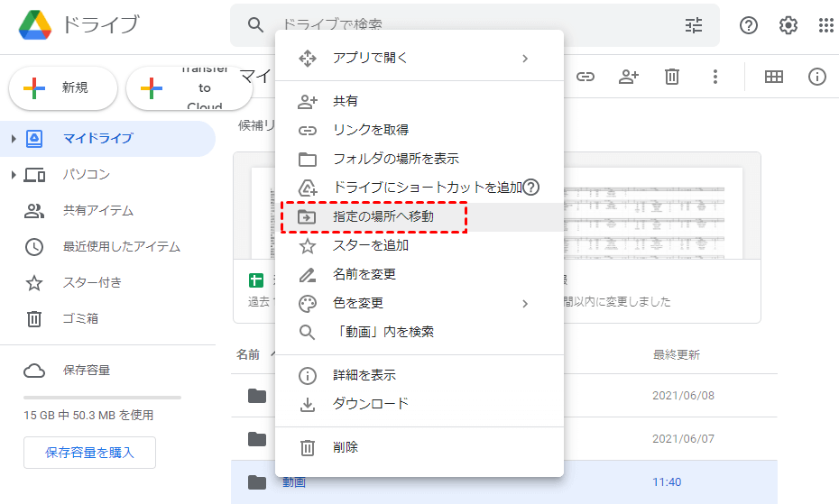This screenshot has height=504, width=839.
Task: Expand the パソコン tree arrow
Action: coord(14,174)
